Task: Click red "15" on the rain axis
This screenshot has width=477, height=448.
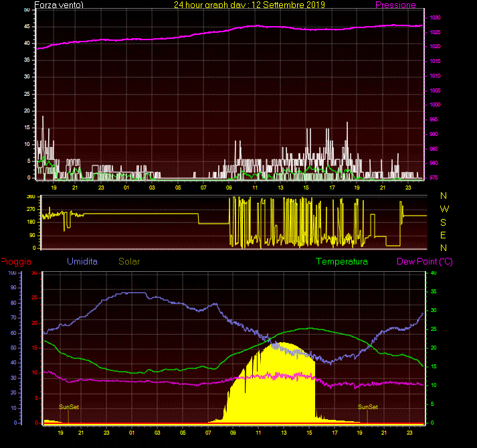Action: click(x=35, y=348)
